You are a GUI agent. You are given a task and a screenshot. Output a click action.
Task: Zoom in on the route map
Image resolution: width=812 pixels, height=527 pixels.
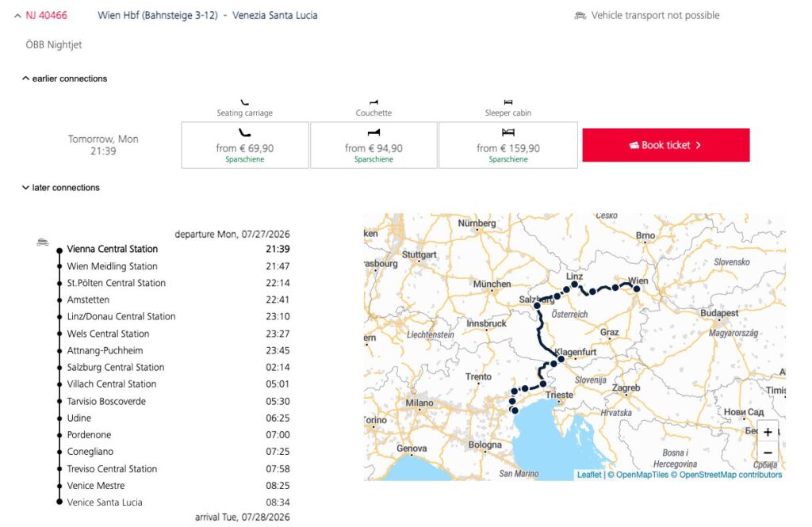tap(768, 432)
